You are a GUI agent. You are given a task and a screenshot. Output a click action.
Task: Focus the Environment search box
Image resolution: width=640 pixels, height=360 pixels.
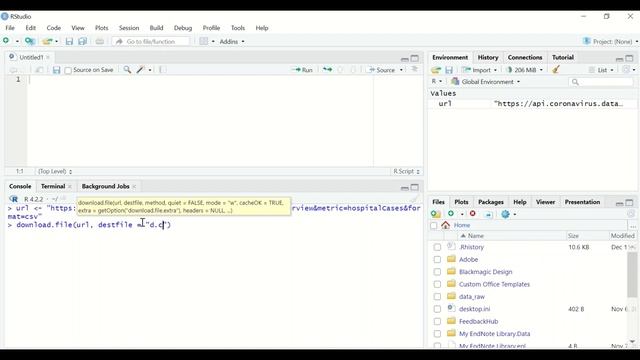point(601,82)
